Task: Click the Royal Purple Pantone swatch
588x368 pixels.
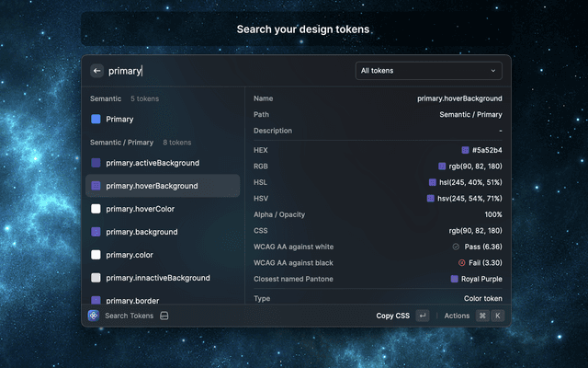Action: tap(455, 279)
